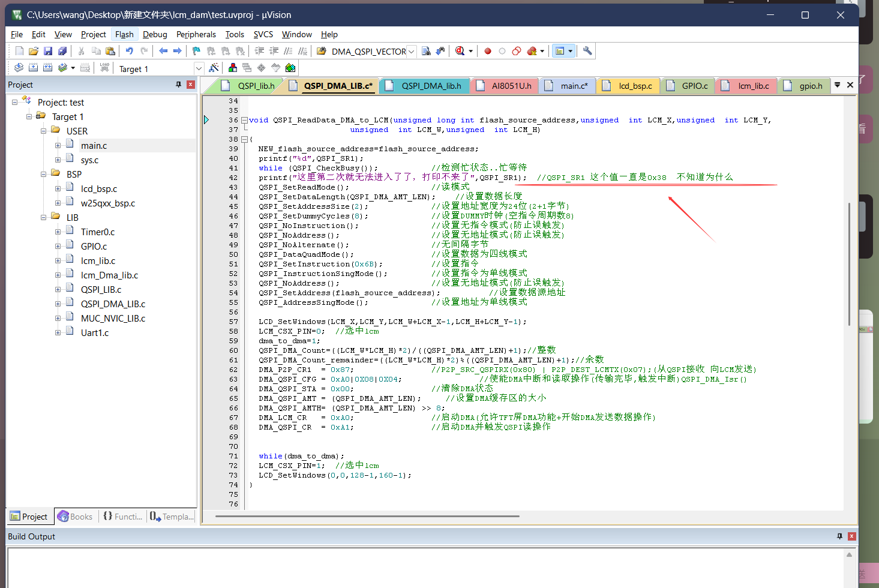Viewport: 879px width, 588px height.
Task: Paste from clipboard icon
Action: pyautogui.click(x=110, y=51)
